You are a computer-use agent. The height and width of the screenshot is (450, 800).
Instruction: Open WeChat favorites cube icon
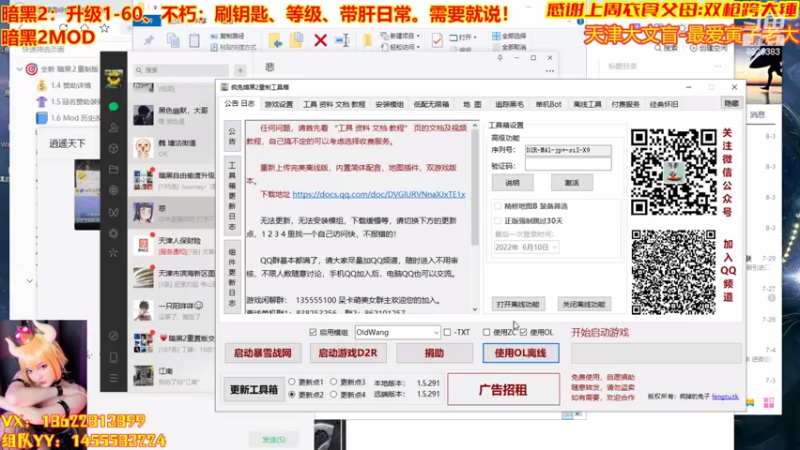click(114, 148)
